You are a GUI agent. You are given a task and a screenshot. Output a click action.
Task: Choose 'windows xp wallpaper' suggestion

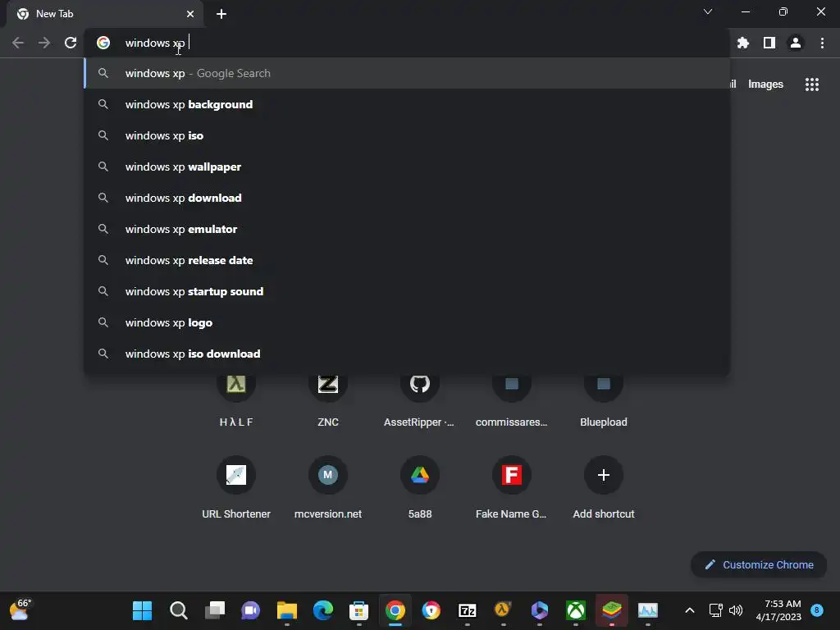pyautogui.click(x=407, y=167)
